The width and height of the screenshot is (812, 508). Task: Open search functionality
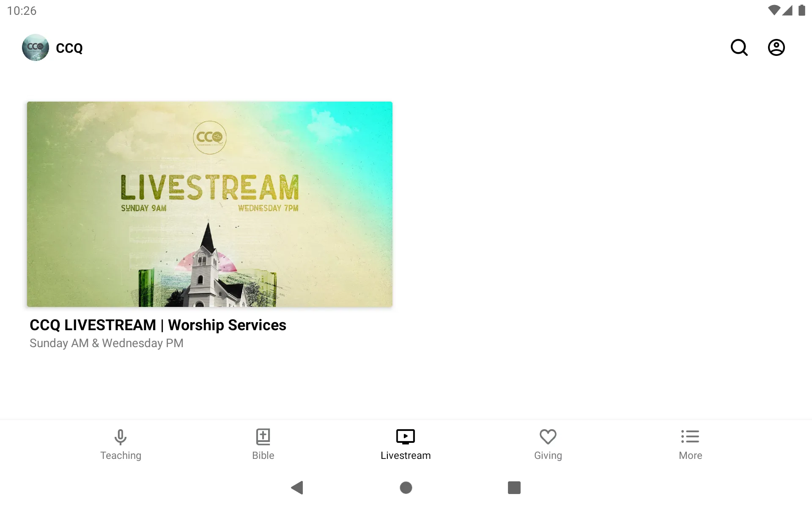739,47
